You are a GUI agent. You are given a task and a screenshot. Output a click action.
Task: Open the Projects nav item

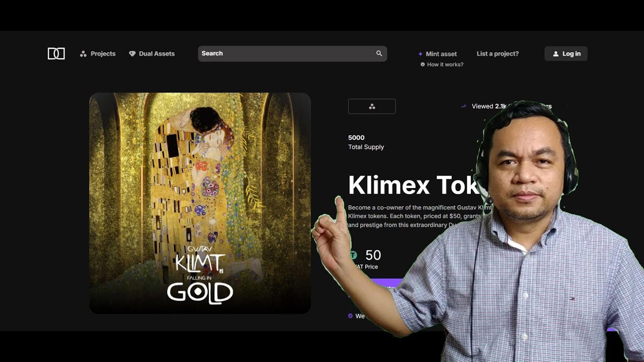pos(98,54)
